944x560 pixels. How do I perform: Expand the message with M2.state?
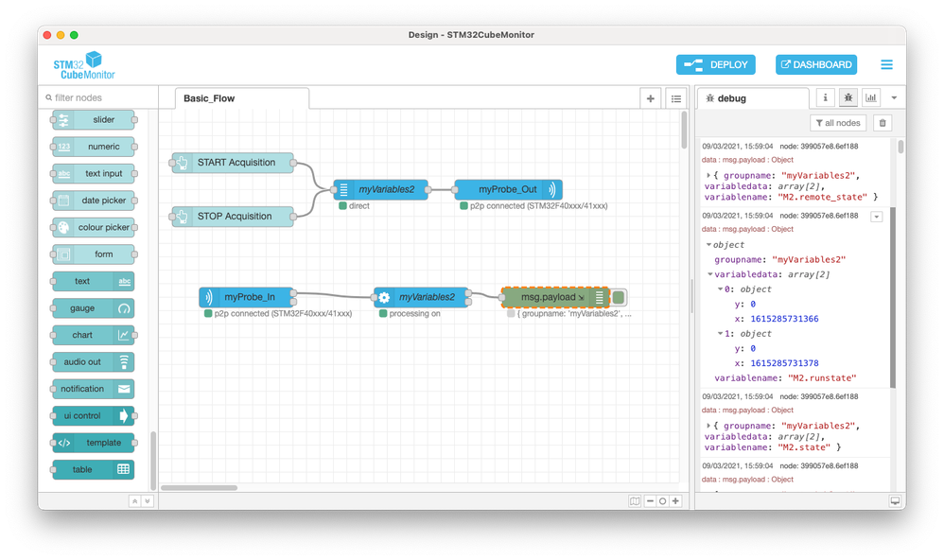tap(708, 425)
